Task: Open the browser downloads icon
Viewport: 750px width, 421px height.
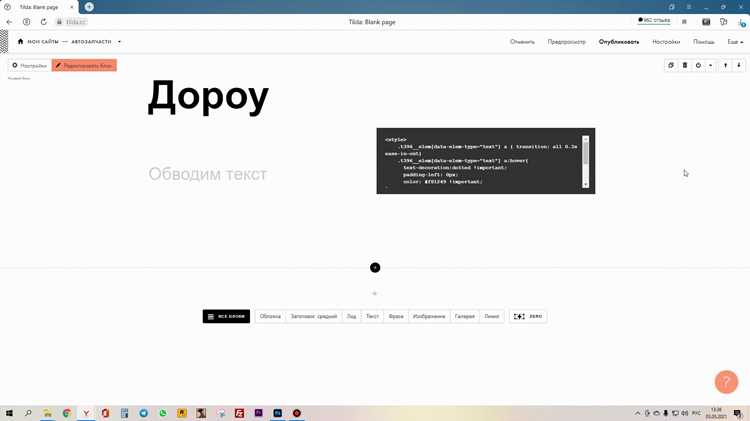Action: [741, 22]
